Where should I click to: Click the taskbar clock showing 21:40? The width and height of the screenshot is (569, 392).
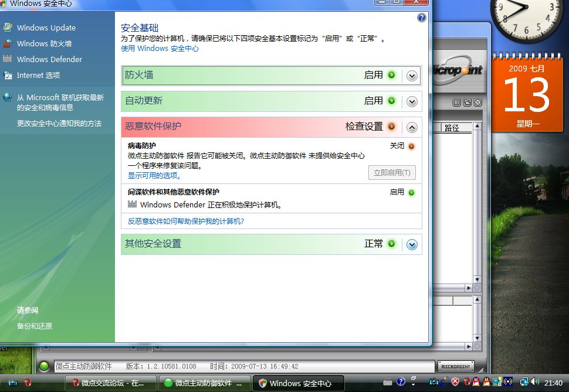(x=553, y=383)
